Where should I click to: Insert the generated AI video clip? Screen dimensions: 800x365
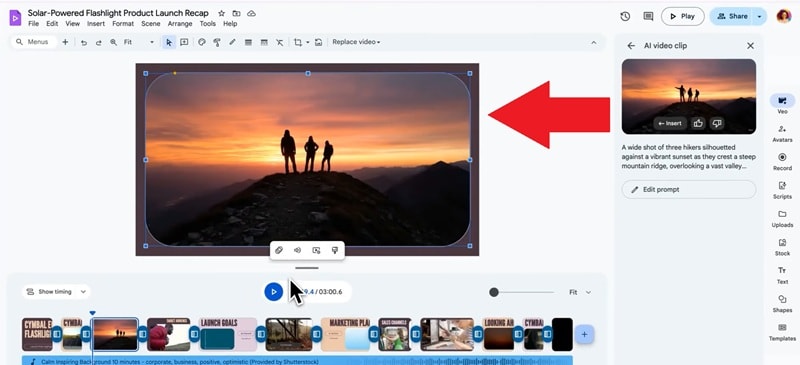669,123
